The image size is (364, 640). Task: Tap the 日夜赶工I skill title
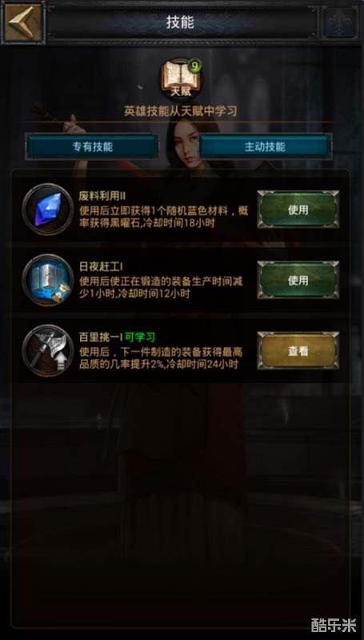[101, 266]
